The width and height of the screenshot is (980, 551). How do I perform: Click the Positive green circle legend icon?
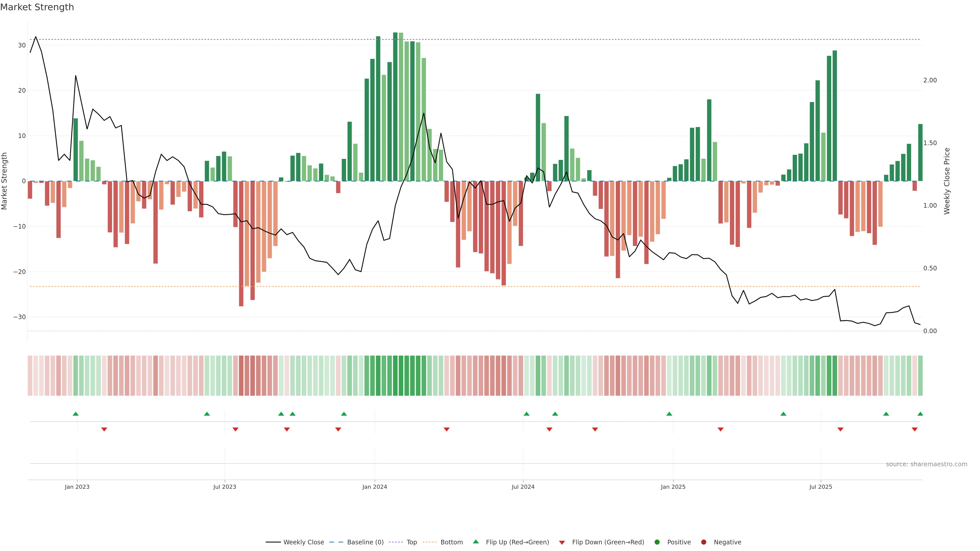(657, 542)
